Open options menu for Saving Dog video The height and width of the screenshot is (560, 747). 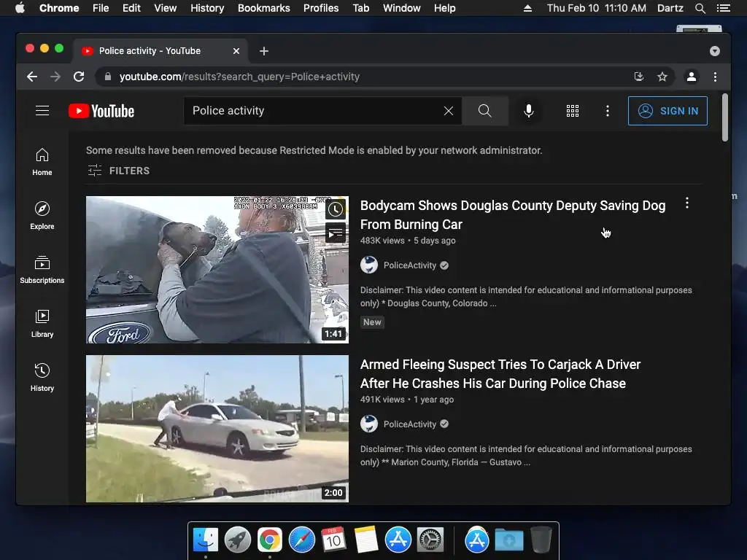coord(686,203)
